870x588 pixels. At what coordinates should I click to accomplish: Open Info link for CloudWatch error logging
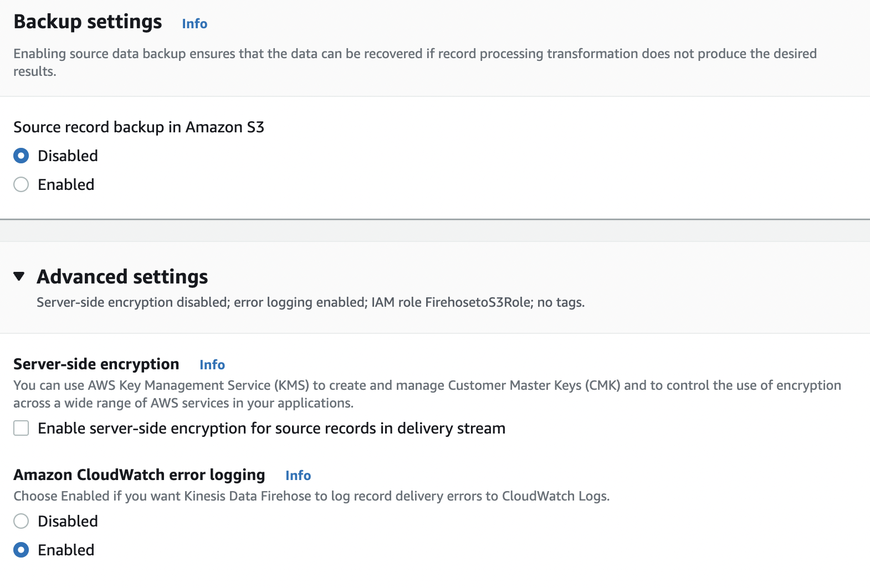point(298,476)
